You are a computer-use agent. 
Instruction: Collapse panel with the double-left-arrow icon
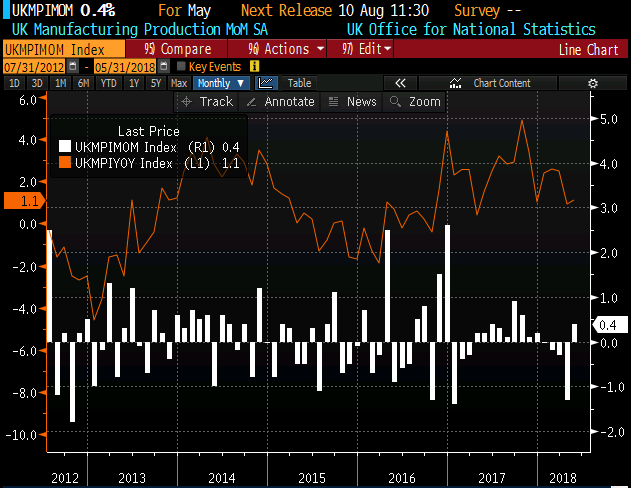click(400, 83)
